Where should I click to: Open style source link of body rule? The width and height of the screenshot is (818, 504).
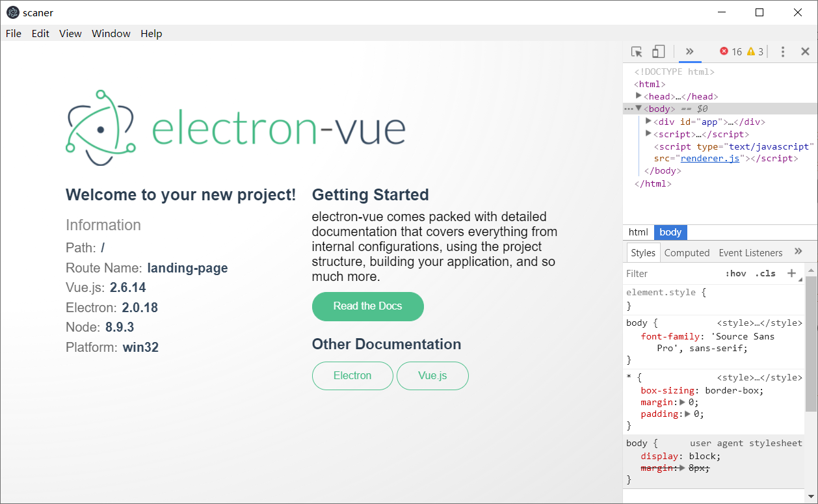[x=759, y=323]
